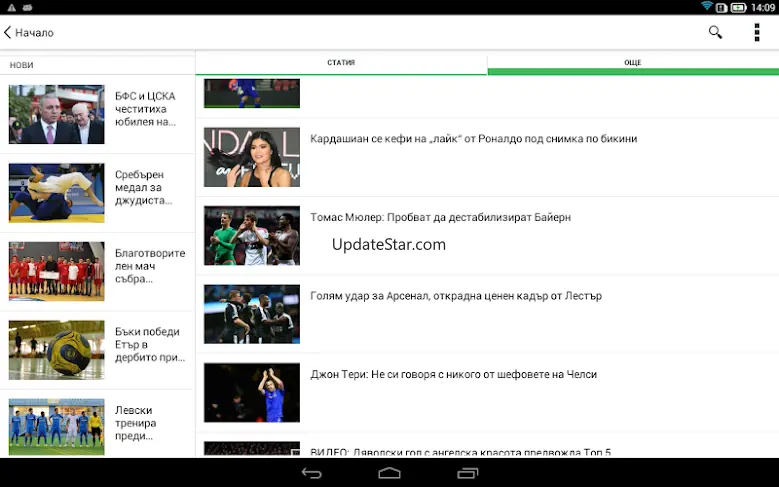The height and width of the screenshot is (487, 779).
Task: Tap the Благотворителен мач sidebar thumbnail
Action: (56, 271)
